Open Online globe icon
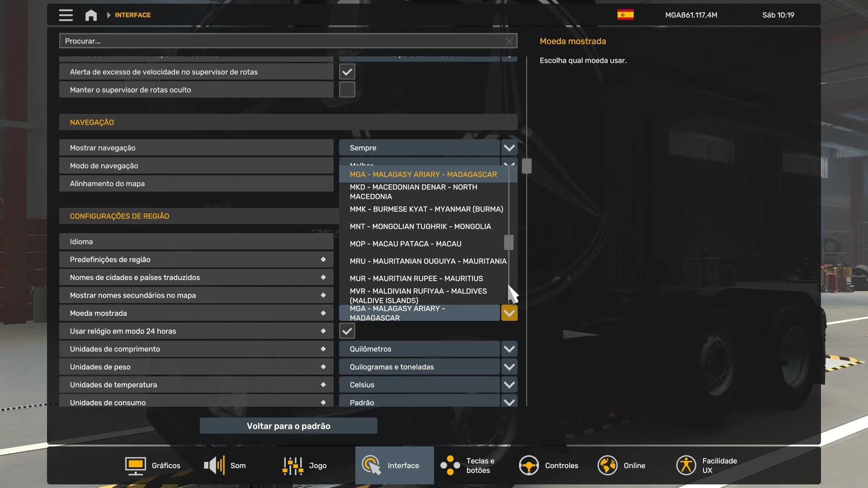This screenshot has width=868, height=488. pyautogui.click(x=607, y=465)
